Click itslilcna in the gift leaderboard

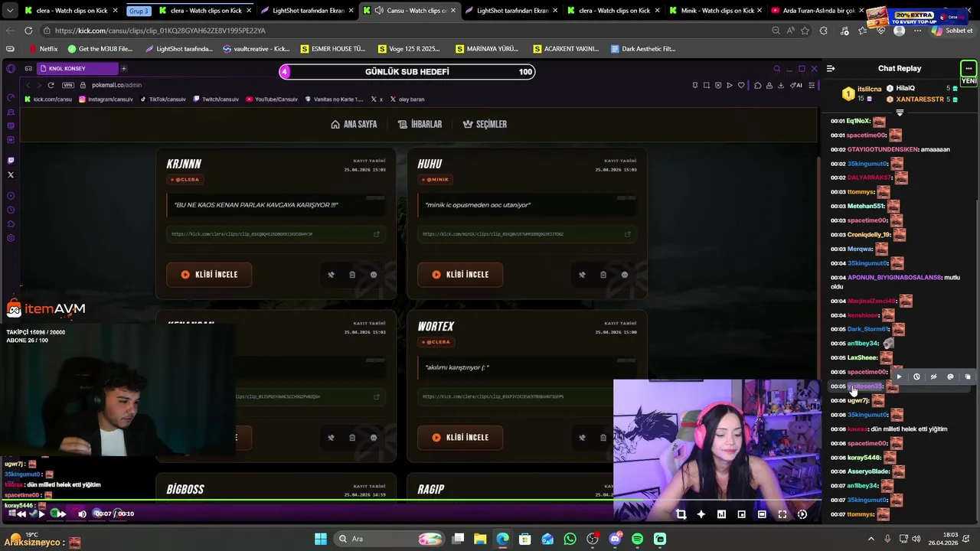870,90
